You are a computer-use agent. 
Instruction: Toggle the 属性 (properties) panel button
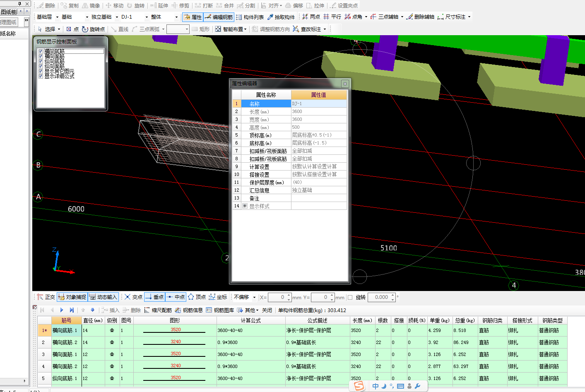point(193,17)
